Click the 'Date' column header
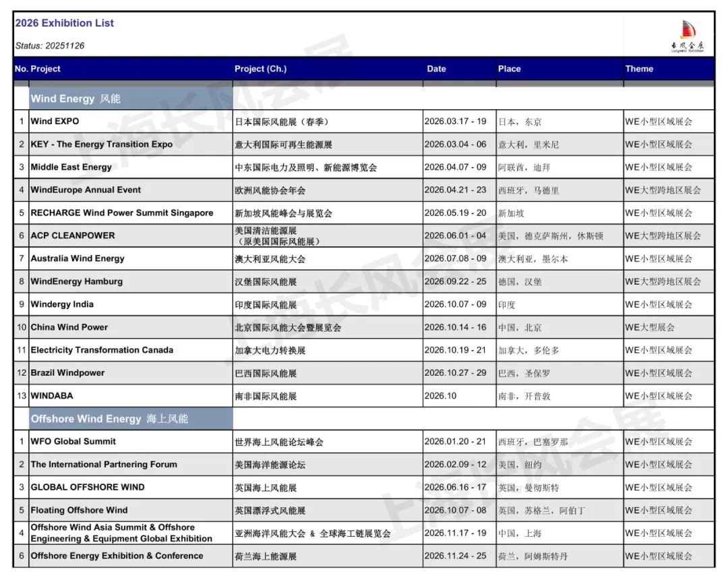The image size is (728, 580). coord(436,69)
